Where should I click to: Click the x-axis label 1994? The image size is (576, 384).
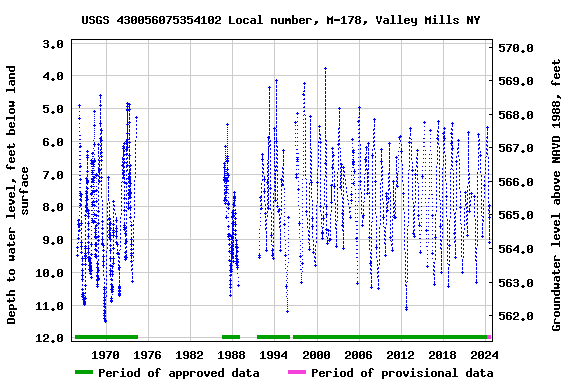(x=274, y=355)
